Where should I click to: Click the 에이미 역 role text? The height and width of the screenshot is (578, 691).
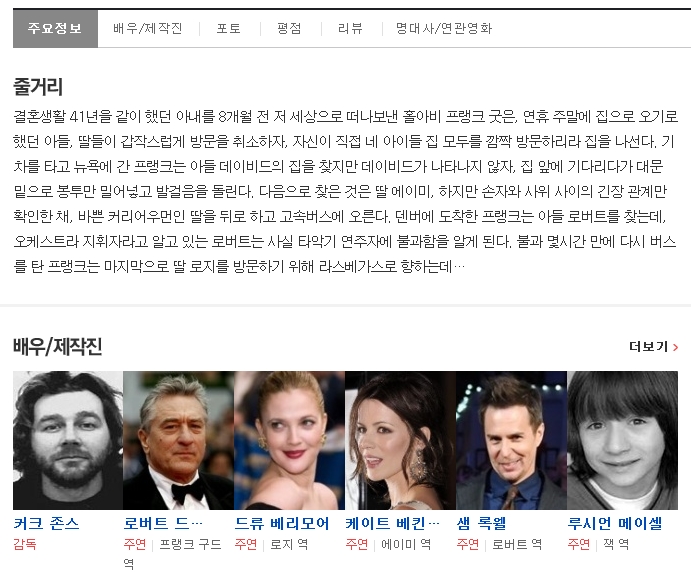[406, 545]
